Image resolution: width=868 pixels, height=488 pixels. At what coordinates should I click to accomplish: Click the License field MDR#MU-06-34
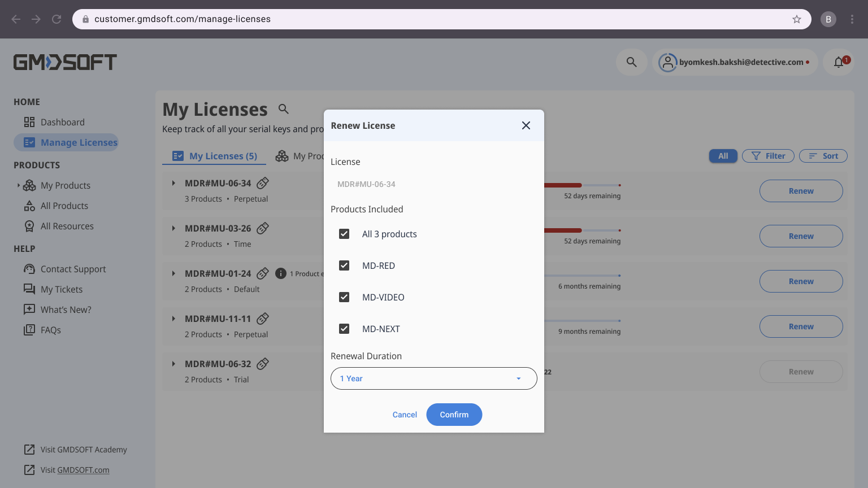(434, 184)
